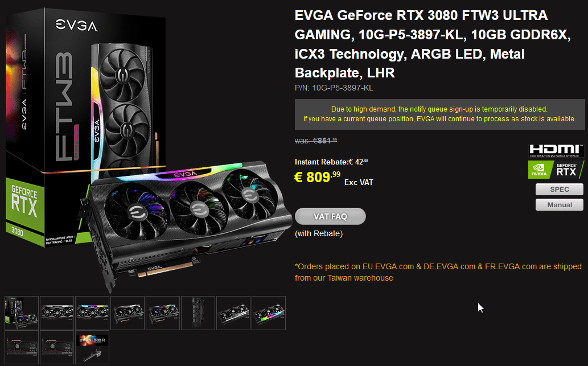Select the EVGA accessory bracket thumbnail
This screenshot has width=588, height=366.
pos(92,347)
